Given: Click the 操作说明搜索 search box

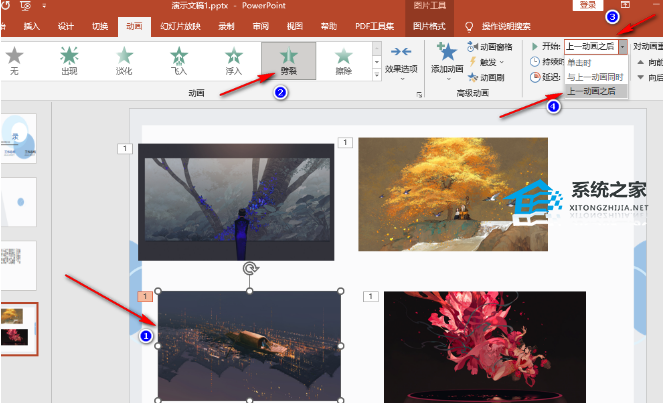Looking at the screenshot, I should pos(506,26).
